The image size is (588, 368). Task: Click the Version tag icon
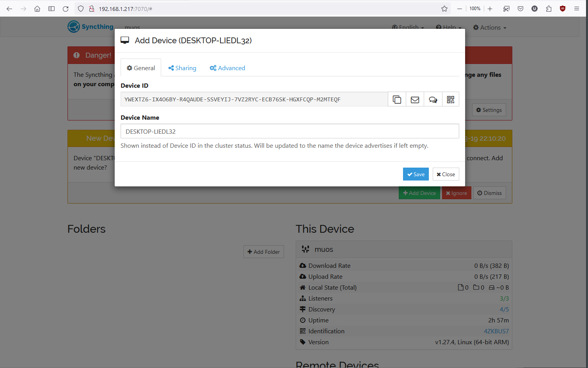click(303, 342)
